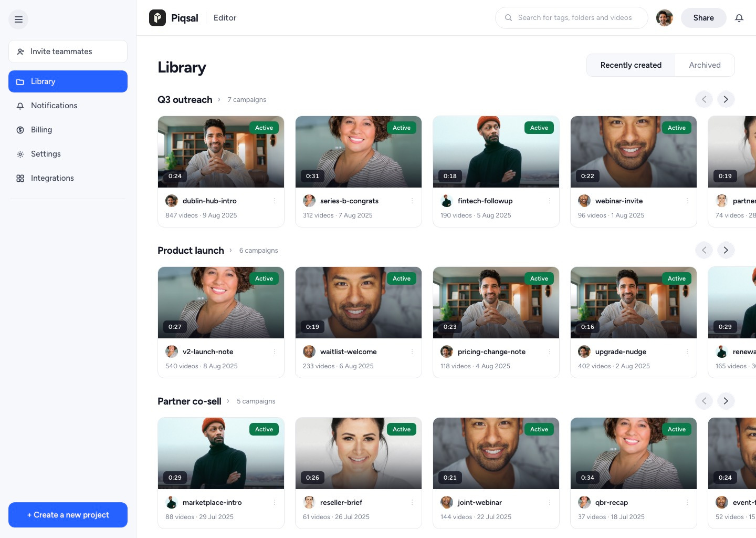
Task: Click Active badge on v2-launch-note card
Action: coord(264,278)
